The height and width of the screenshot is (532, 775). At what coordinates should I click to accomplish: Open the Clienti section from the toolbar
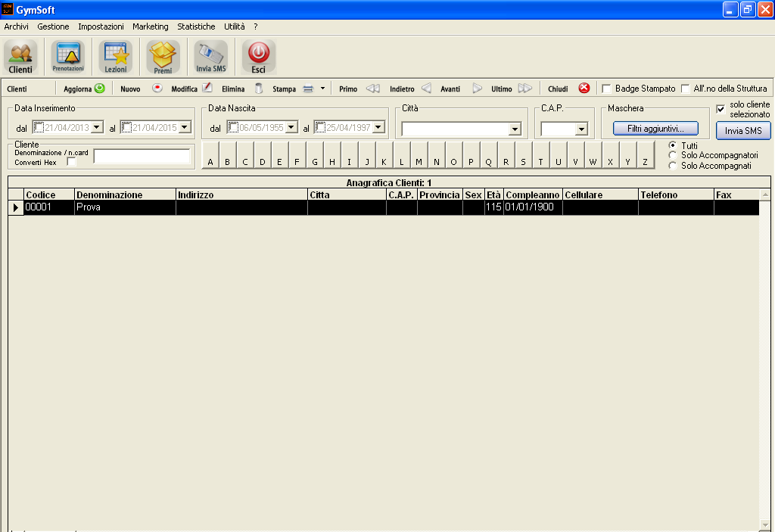20,57
